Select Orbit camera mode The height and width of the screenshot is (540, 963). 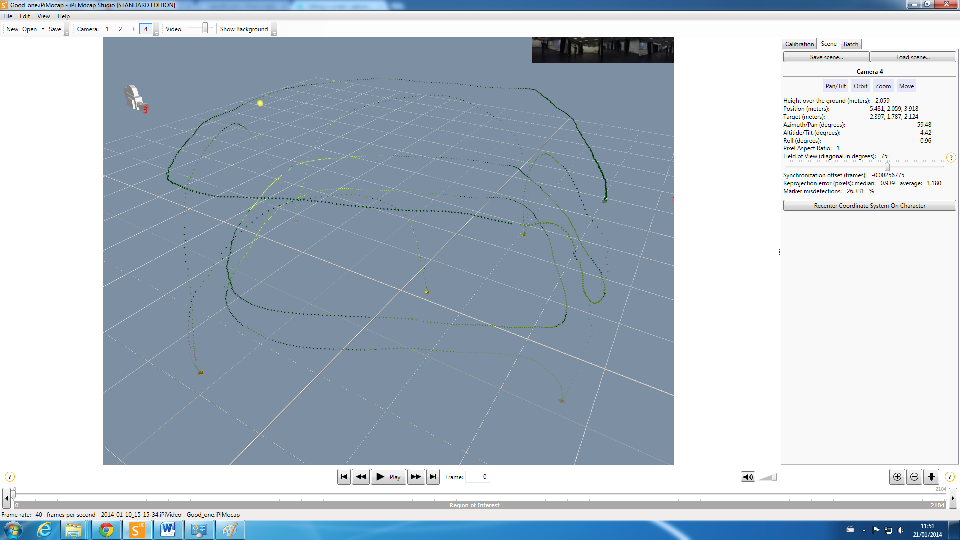click(860, 86)
